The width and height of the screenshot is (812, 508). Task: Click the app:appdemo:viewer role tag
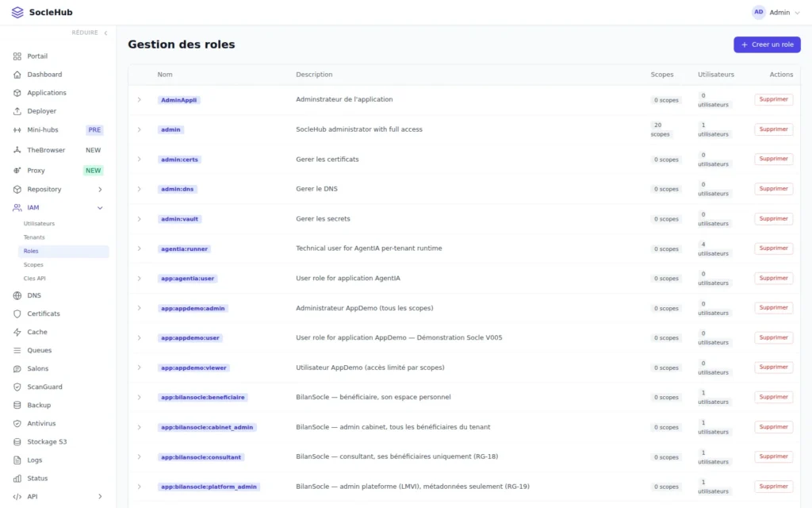click(193, 368)
